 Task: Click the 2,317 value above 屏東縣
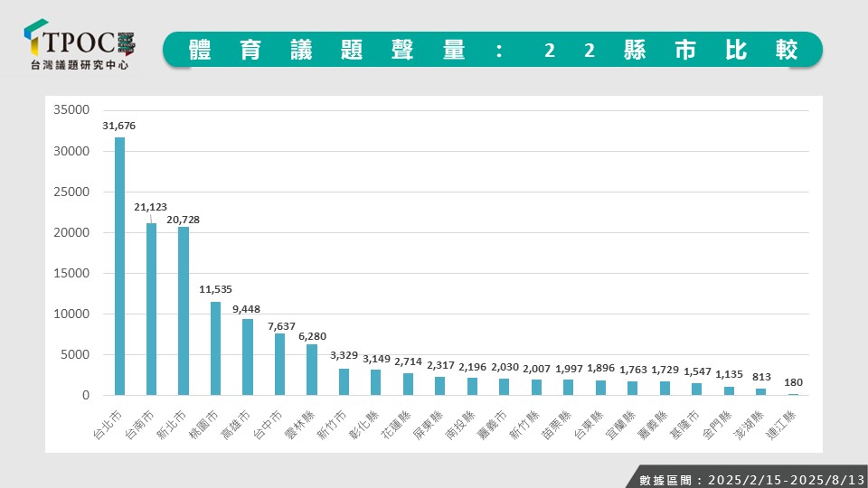[x=440, y=364]
